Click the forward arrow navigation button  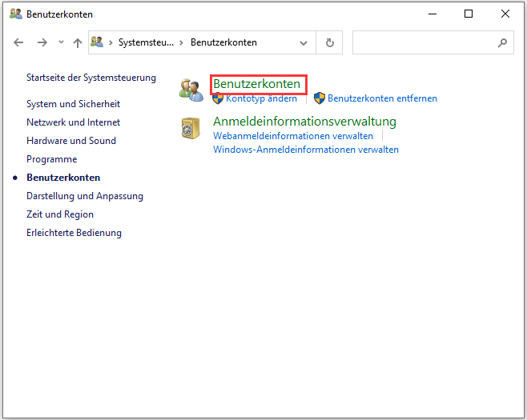pos(42,42)
